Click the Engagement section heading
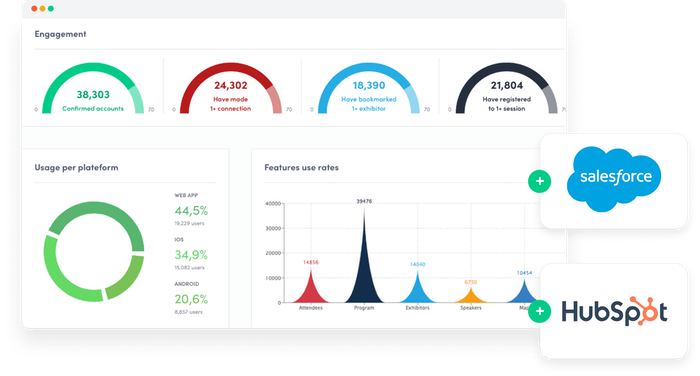This screenshot has width=700, height=376. pyautogui.click(x=60, y=34)
